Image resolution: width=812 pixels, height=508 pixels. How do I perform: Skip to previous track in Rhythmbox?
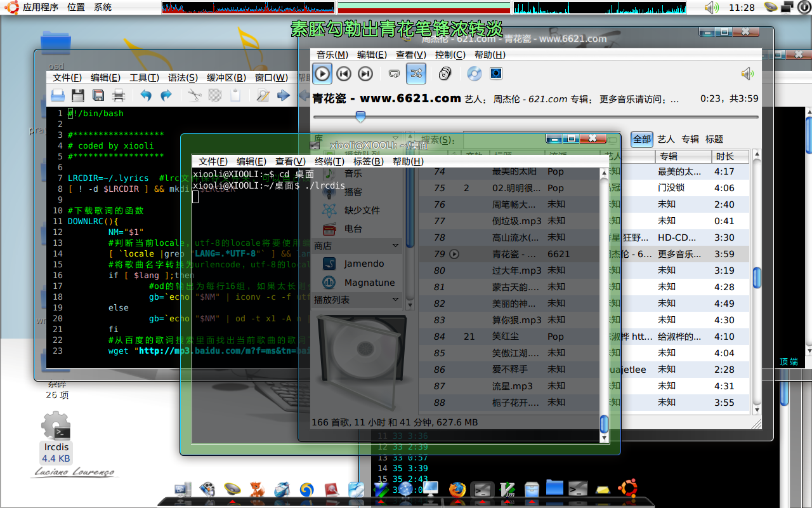(x=344, y=74)
